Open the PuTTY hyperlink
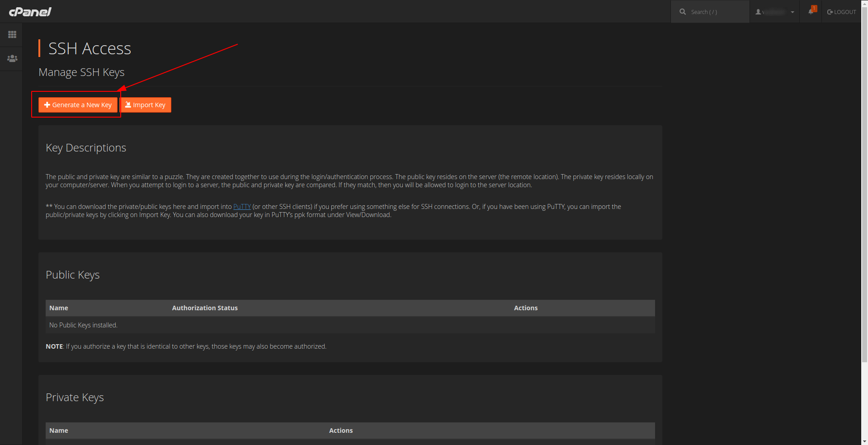The image size is (868, 445). click(x=242, y=207)
